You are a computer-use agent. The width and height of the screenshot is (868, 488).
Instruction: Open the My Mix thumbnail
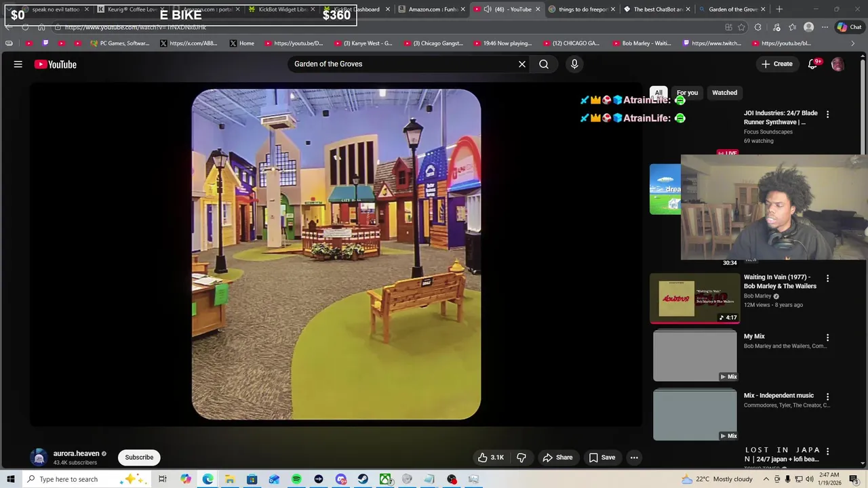pyautogui.click(x=695, y=356)
